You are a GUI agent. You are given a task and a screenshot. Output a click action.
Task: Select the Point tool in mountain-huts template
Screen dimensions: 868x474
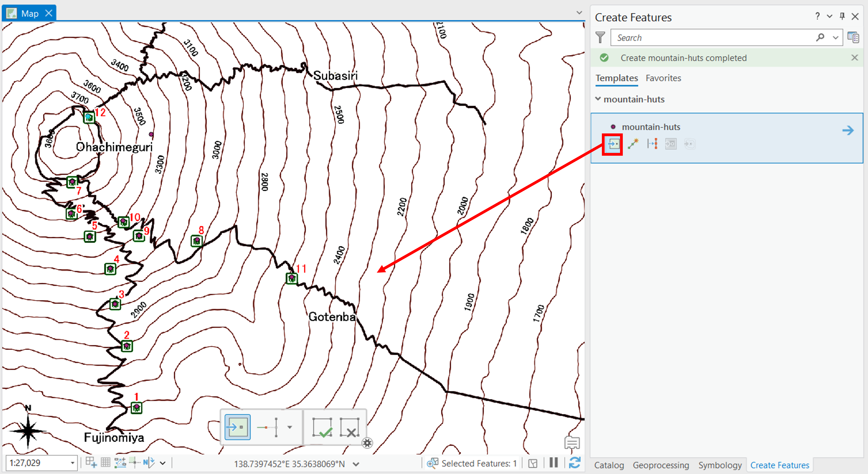pyautogui.click(x=613, y=144)
